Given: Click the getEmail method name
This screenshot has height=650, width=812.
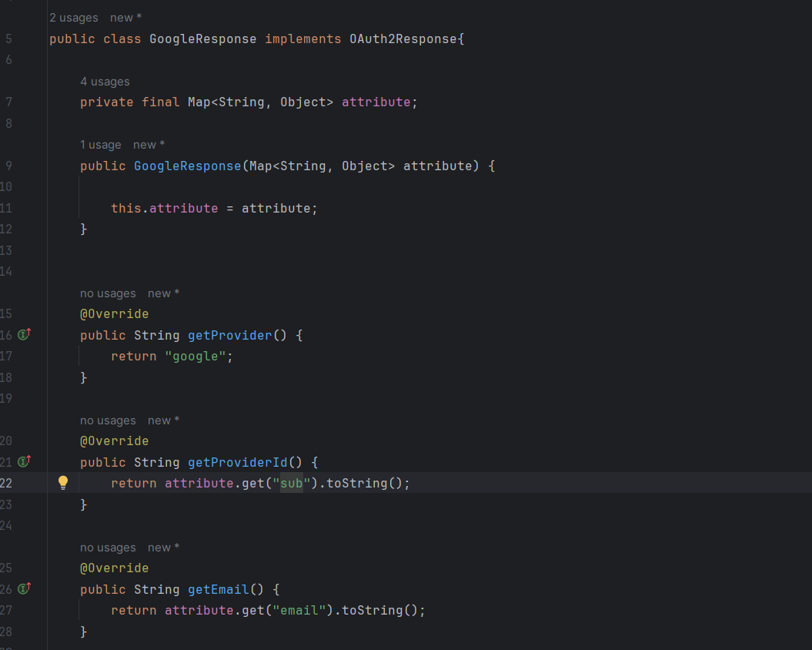Looking at the screenshot, I should 219,589.
